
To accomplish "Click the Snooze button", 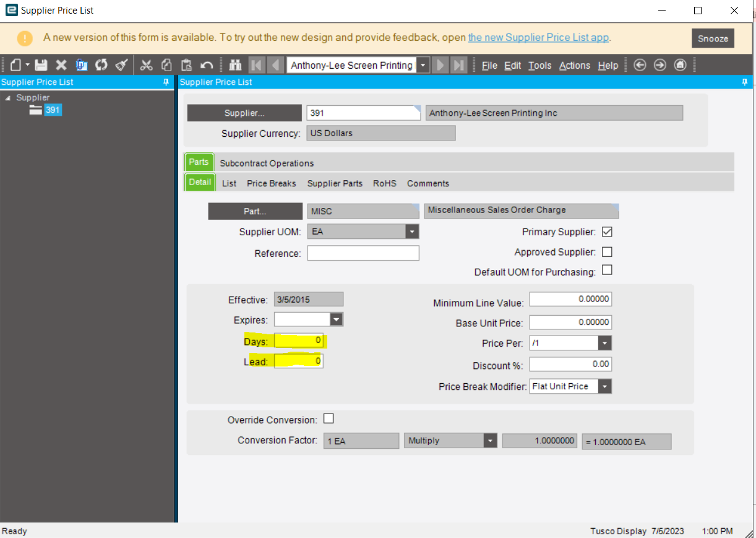I will click(713, 38).
